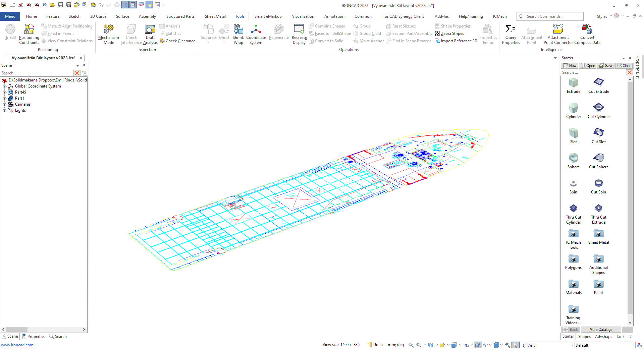Select the Cut Sphere catalog shape
This screenshot has height=349, width=644.
coord(599,161)
